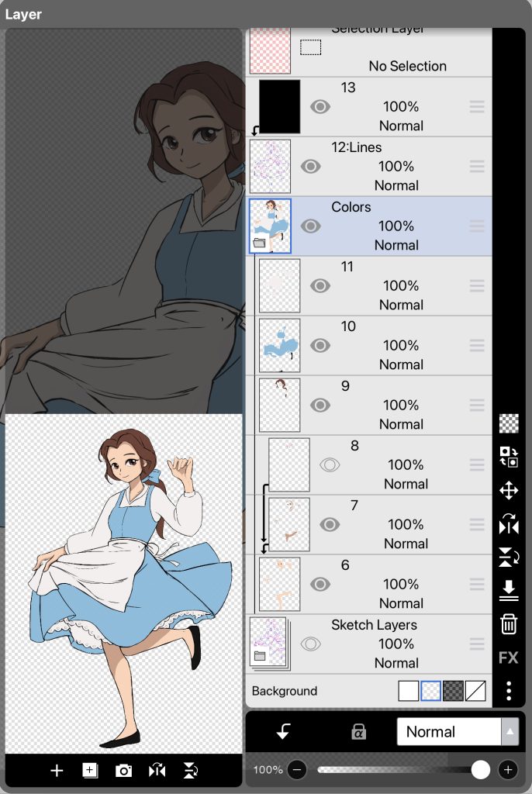Image resolution: width=532 pixels, height=794 pixels.
Task: Open the three-dot more options menu
Action: [x=509, y=691]
